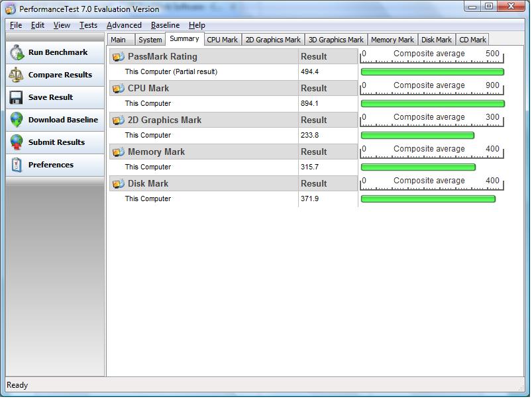This screenshot has width=532, height=399.
Task: Click the CPU Mark header icon
Action: pos(119,89)
